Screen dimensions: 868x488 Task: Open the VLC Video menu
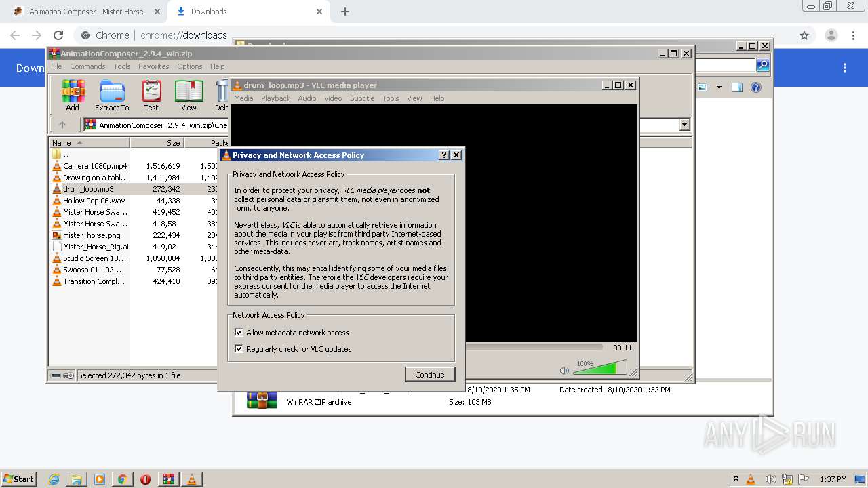click(333, 98)
